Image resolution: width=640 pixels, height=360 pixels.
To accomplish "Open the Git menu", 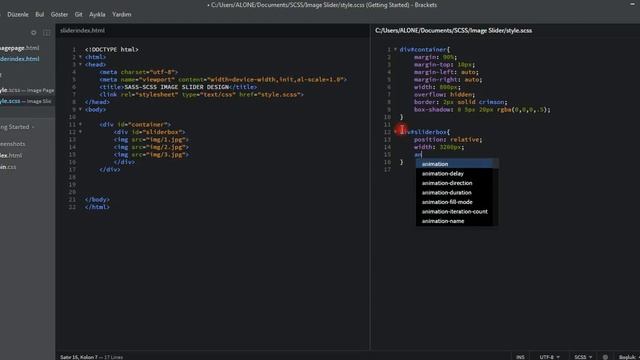I will click(78, 14).
